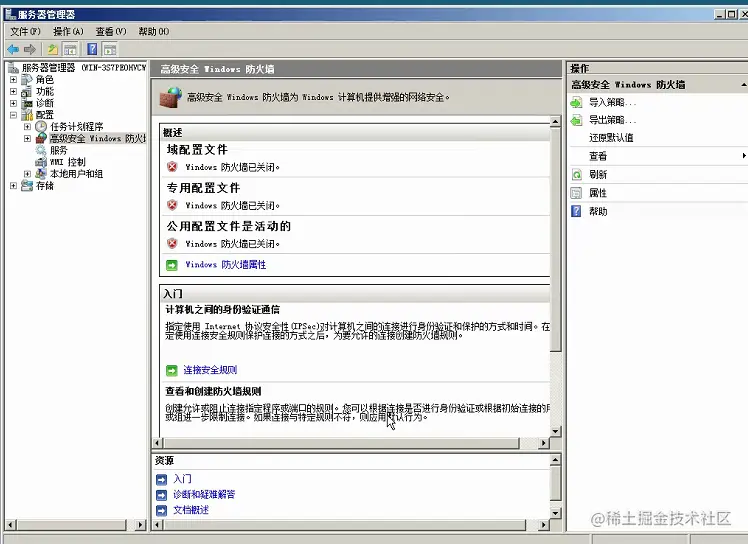Open the 连接安全规则 link
The image size is (748, 544).
210,370
